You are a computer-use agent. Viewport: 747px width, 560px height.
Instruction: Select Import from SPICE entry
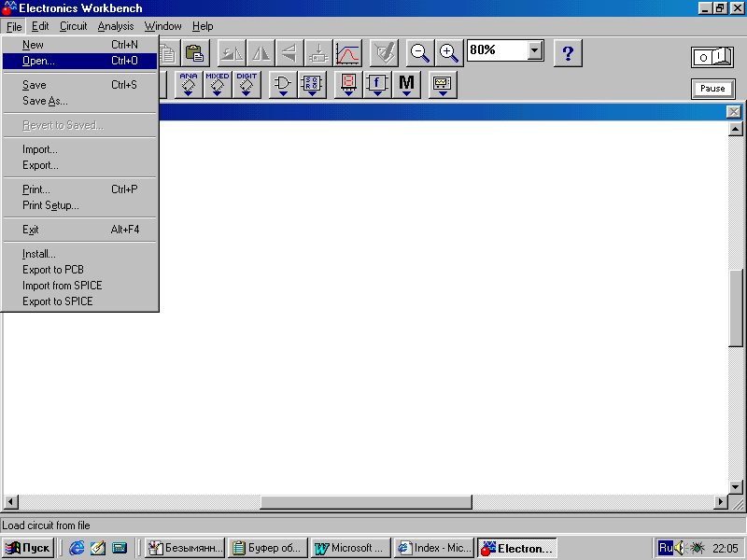(79, 286)
